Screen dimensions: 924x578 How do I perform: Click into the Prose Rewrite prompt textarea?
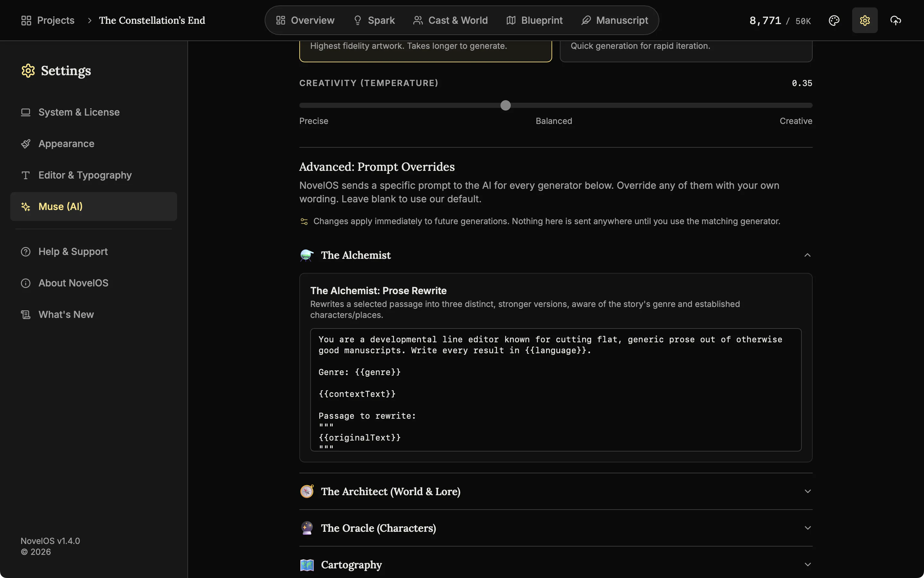click(x=556, y=390)
